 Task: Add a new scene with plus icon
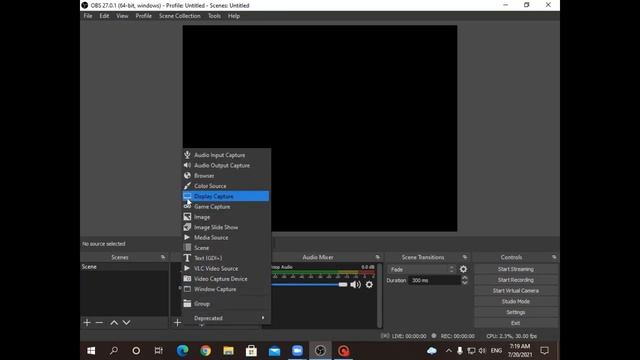coord(87,322)
